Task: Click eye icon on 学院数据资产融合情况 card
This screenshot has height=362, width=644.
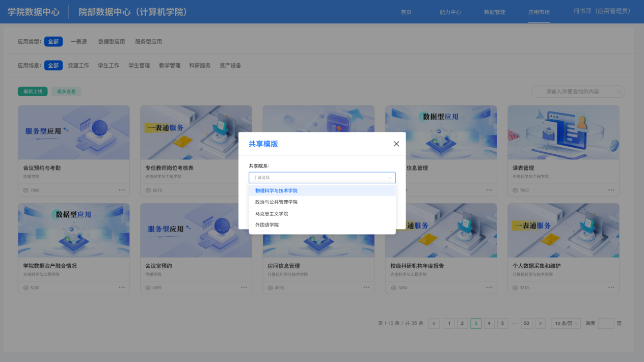Action: click(x=26, y=288)
